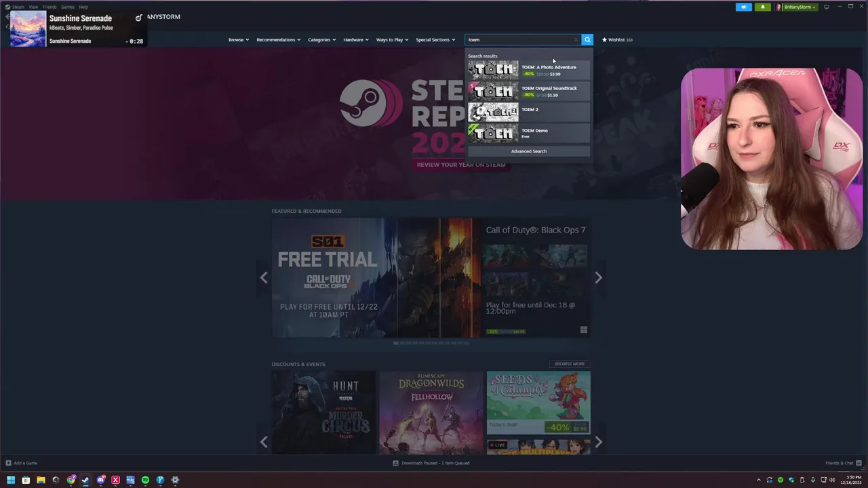Go to previous featured item arrow

pyautogui.click(x=264, y=277)
